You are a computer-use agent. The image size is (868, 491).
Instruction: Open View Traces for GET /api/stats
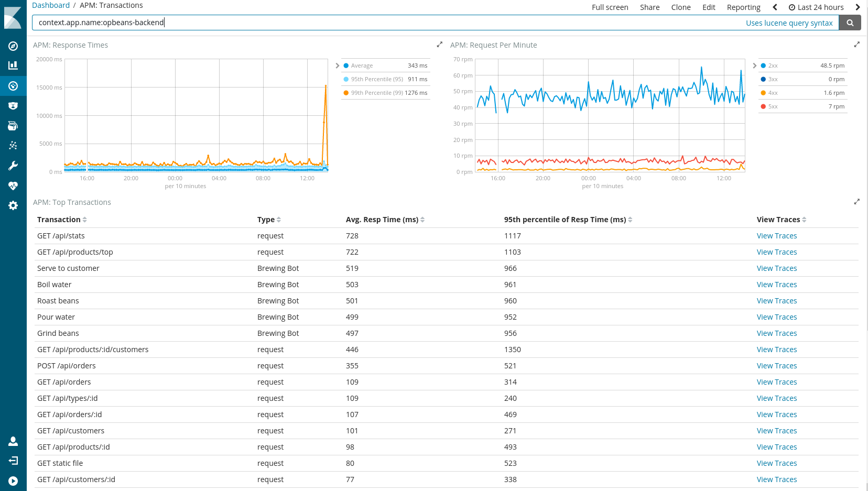click(776, 235)
